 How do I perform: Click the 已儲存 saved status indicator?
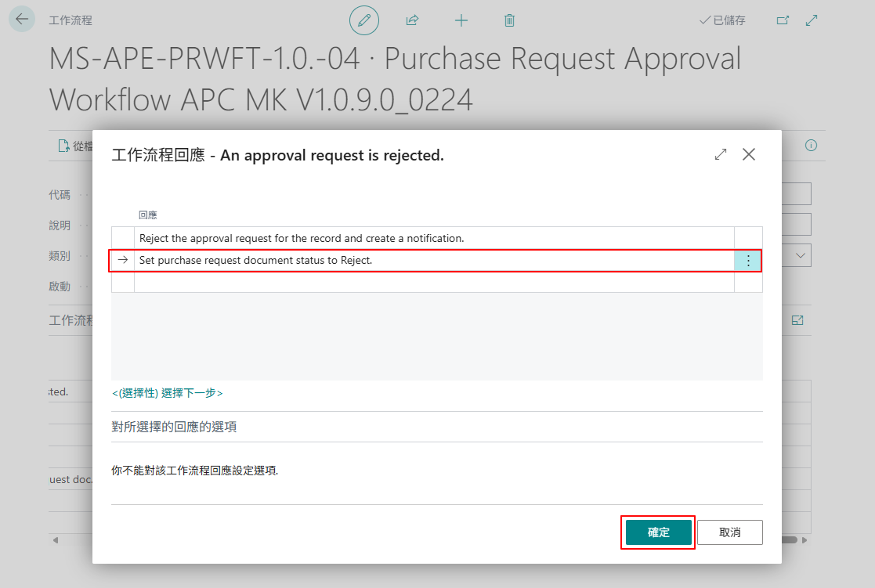(x=722, y=20)
